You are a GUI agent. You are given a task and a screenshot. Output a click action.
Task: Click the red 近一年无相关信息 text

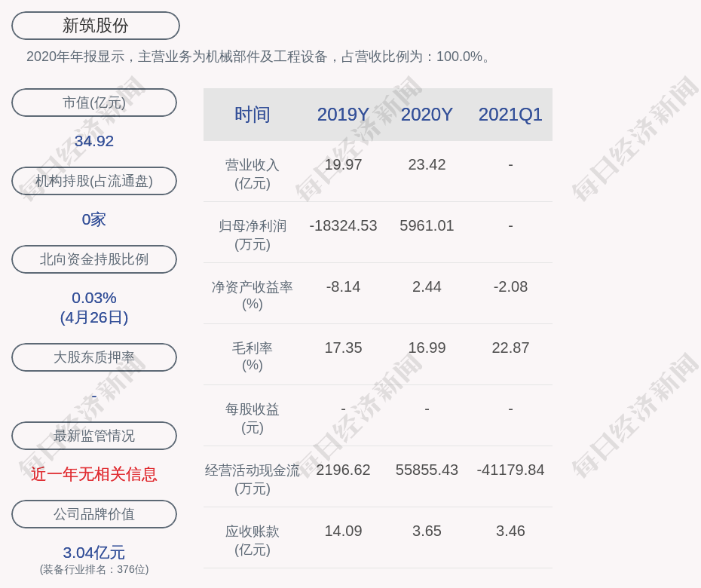[x=94, y=474]
